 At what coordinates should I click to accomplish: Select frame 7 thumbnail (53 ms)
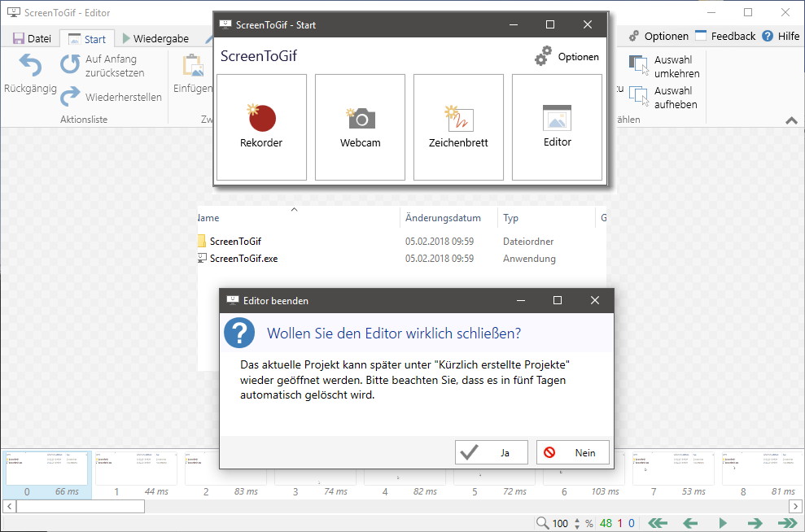click(x=673, y=475)
